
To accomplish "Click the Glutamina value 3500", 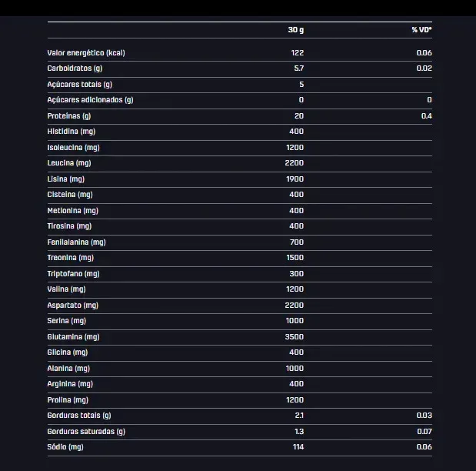I will [295, 337].
